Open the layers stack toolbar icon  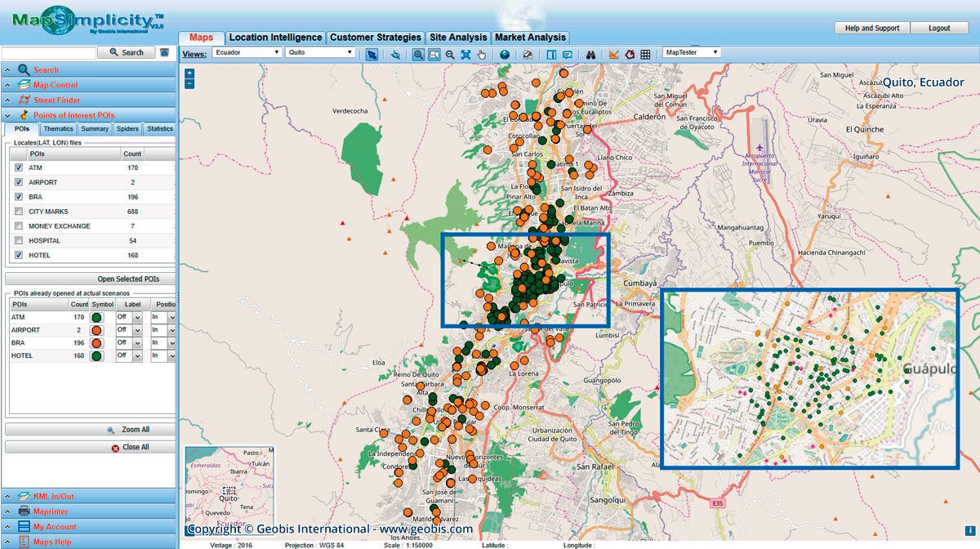click(x=528, y=54)
